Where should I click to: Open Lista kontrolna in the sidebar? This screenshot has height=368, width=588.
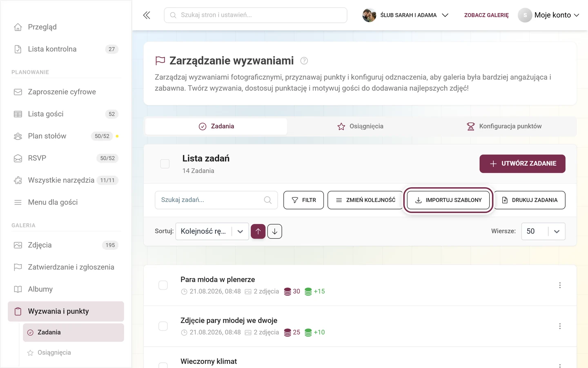point(66,49)
